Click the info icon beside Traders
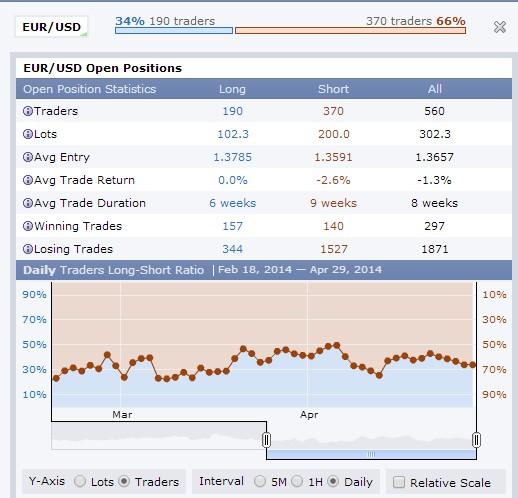Viewport: 518px width, 498px height. point(28,111)
